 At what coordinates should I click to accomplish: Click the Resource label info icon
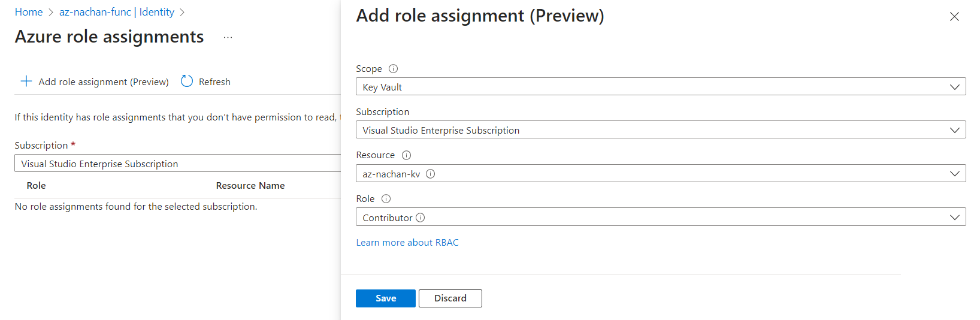coord(406,155)
